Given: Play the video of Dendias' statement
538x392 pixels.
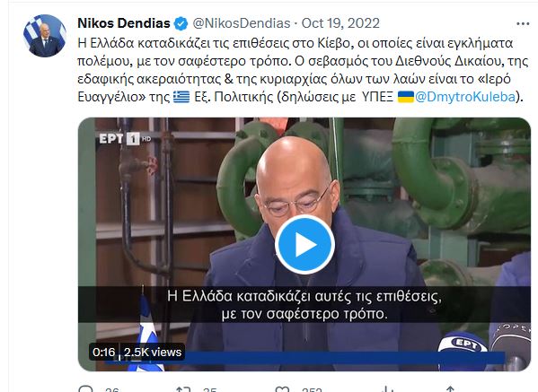Looking at the screenshot, I should click(x=304, y=244).
